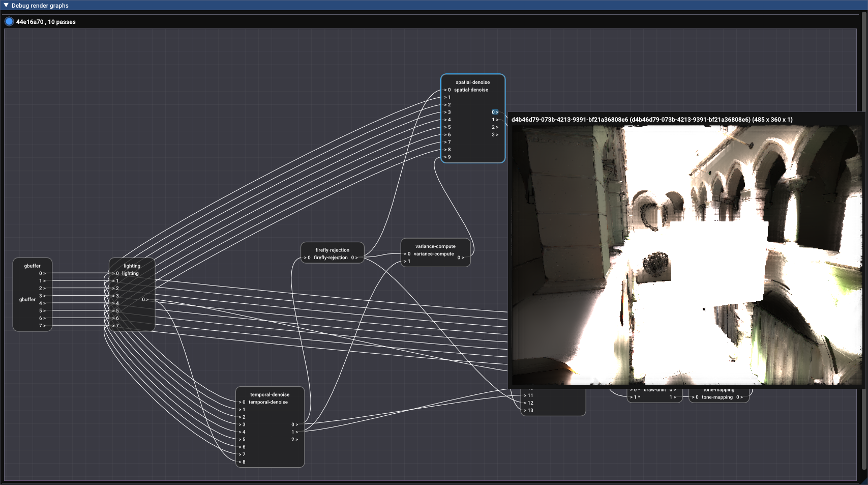
Task: Click the tone-mapping pass label
Action: coord(717,397)
